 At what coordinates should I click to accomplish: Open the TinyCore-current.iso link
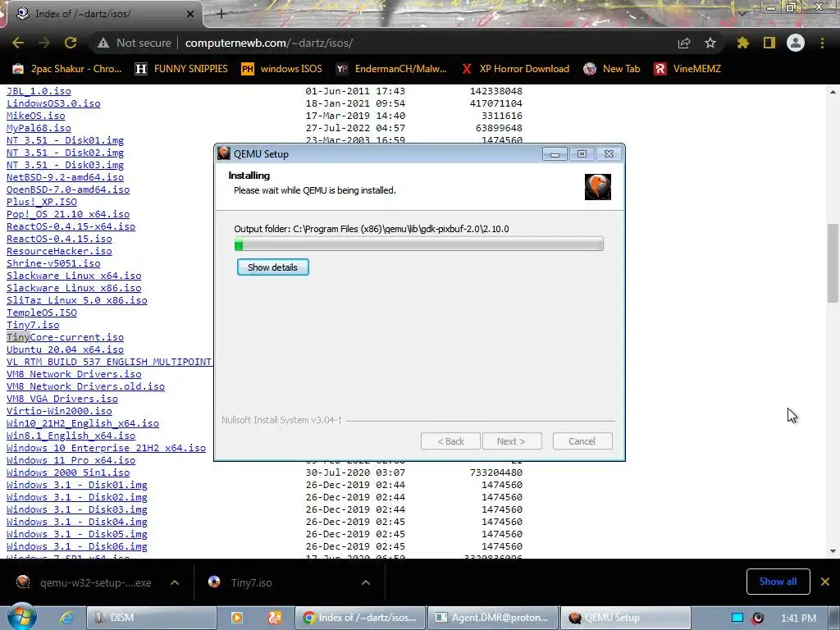65,337
